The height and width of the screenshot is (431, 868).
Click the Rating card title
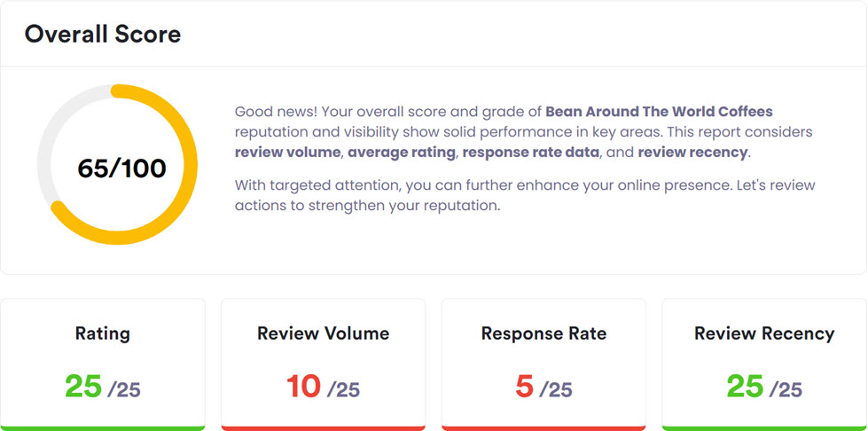(x=103, y=333)
